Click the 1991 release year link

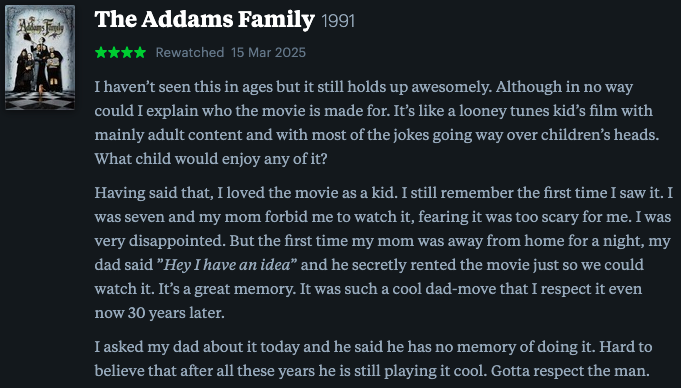338,21
